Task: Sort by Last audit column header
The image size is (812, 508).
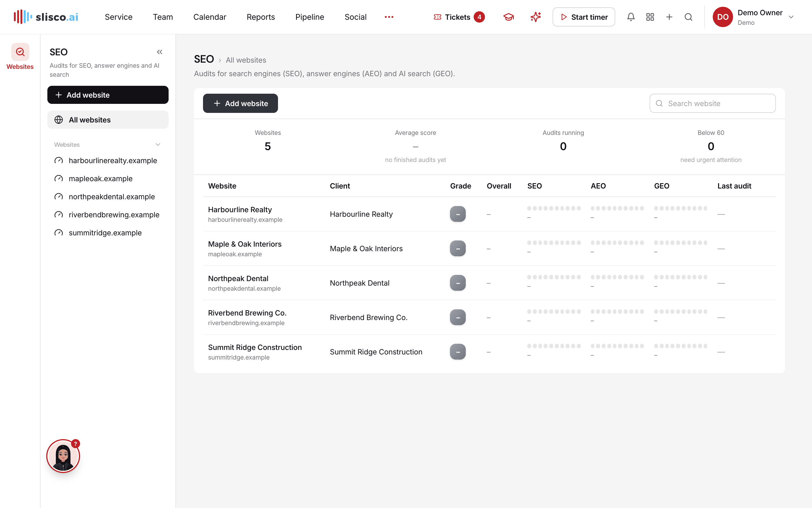Action: (734, 186)
